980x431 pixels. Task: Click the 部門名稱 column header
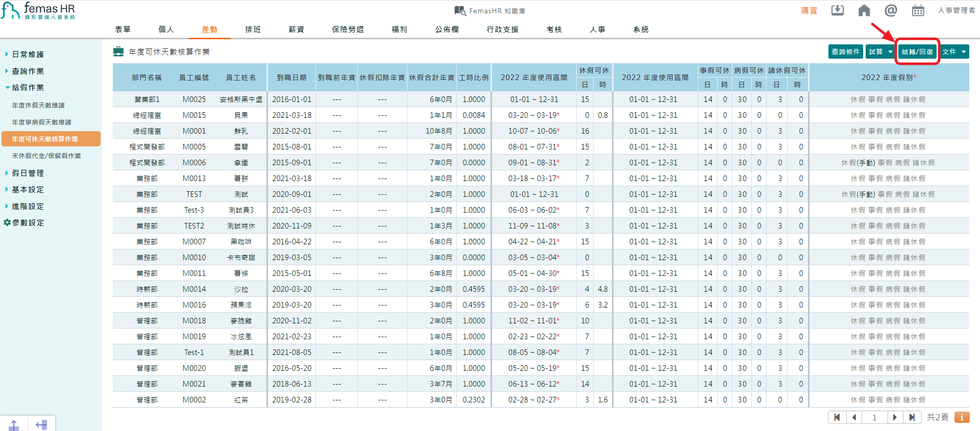coord(146,78)
